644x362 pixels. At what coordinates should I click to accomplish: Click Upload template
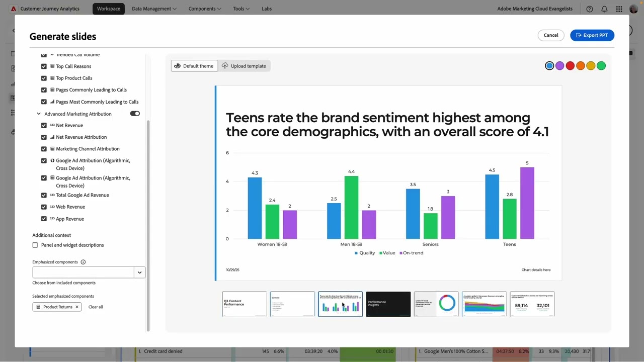coord(244,66)
